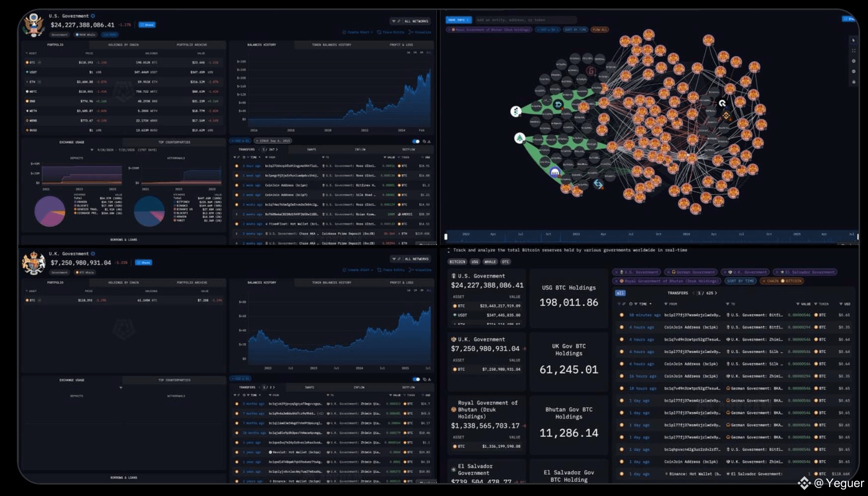Click the U.K. Government crest avatar

[34, 263]
